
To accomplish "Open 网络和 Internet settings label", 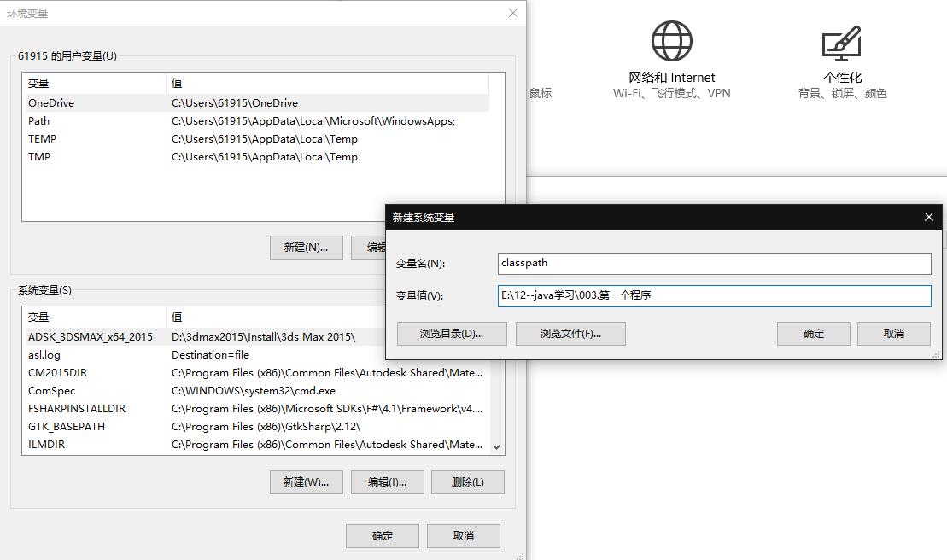I will point(671,77).
